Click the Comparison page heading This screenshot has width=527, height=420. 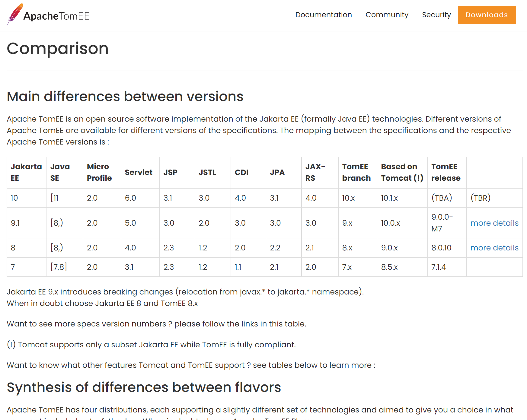pos(58,48)
